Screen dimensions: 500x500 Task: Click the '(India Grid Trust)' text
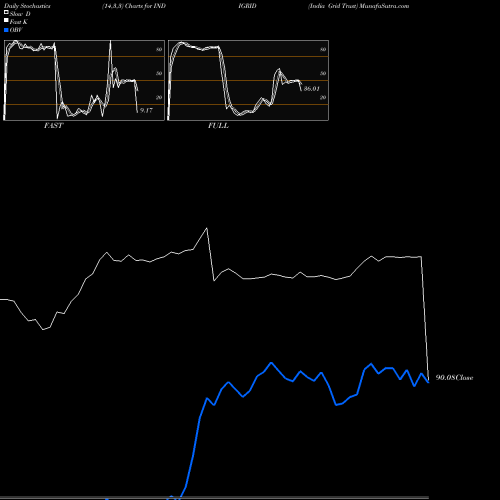[x=333, y=6]
